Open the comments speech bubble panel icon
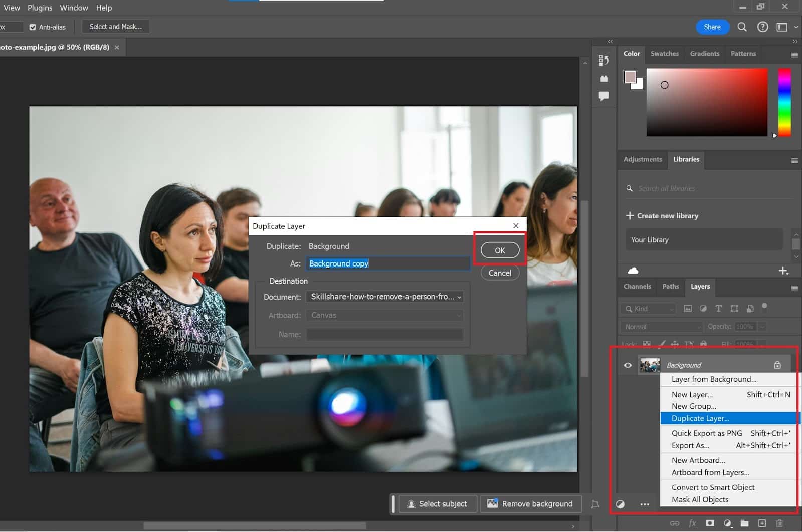The image size is (802, 532). [604, 96]
